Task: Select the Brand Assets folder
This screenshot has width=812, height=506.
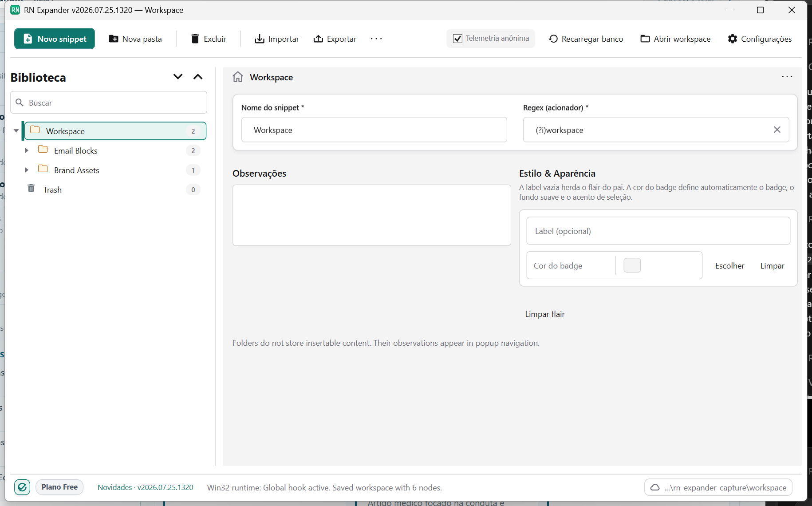Action: (x=115, y=170)
